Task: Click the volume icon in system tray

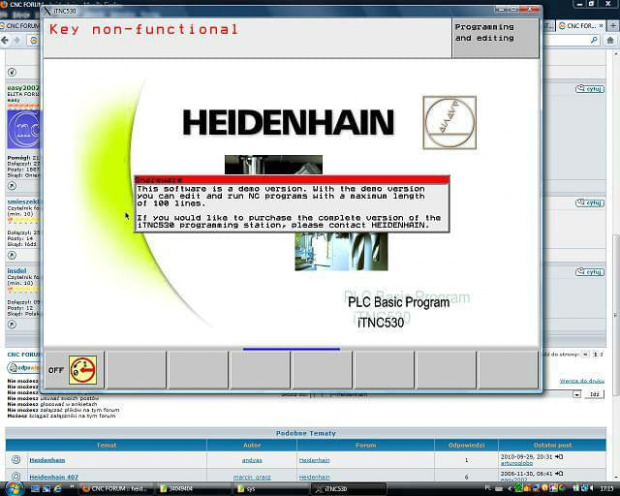Action: click(x=592, y=489)
